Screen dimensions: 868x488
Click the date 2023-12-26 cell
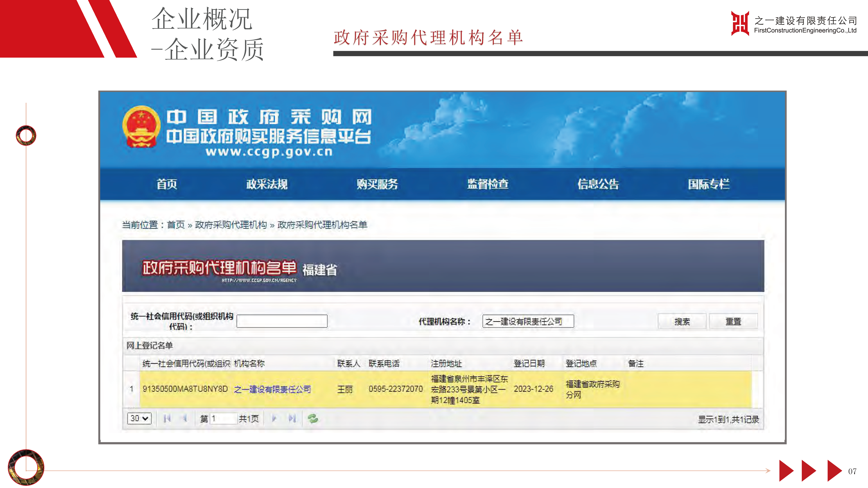533,389
